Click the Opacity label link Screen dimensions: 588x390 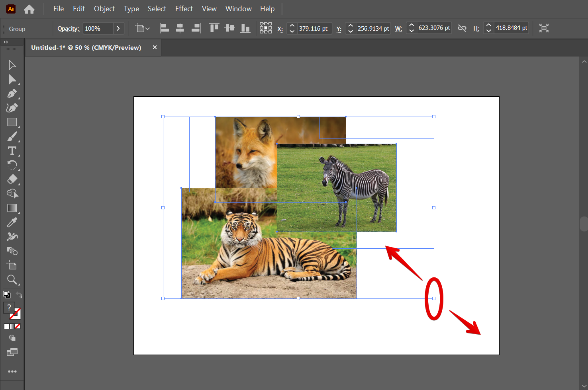pos(68,29)
